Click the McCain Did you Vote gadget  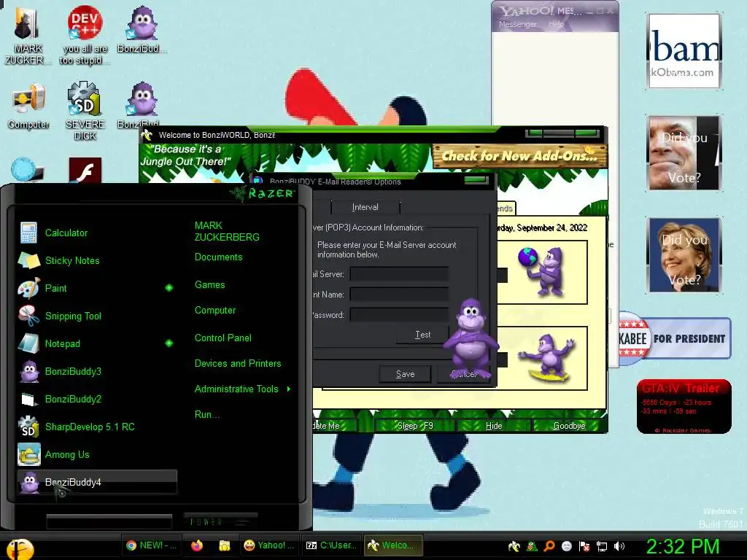click(684, 153)
